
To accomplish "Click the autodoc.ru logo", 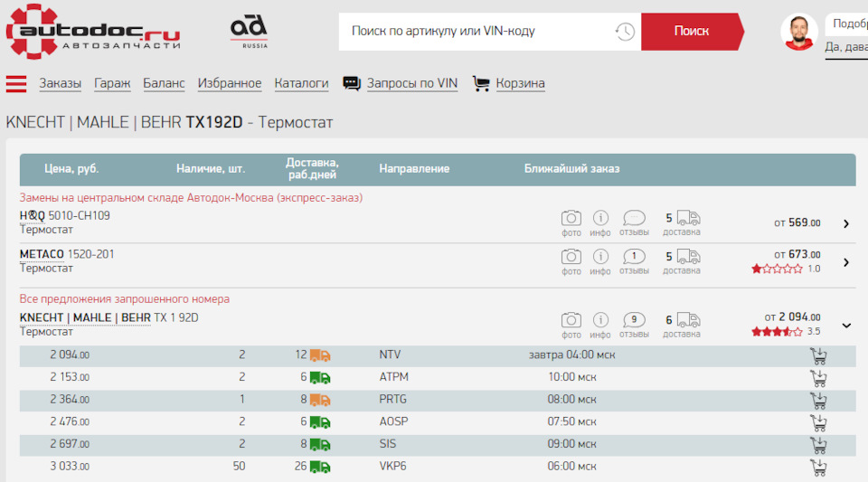I will click(x=93, y=31).
